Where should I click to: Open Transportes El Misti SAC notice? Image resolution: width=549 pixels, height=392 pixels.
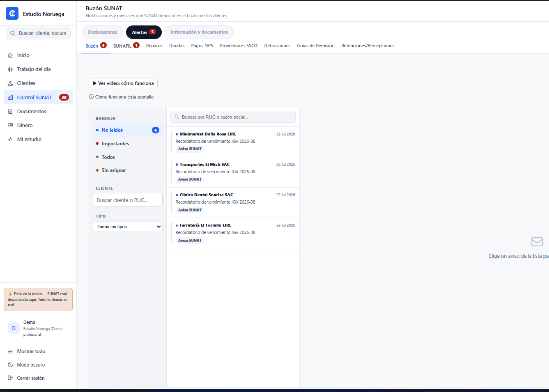point(233,172)
